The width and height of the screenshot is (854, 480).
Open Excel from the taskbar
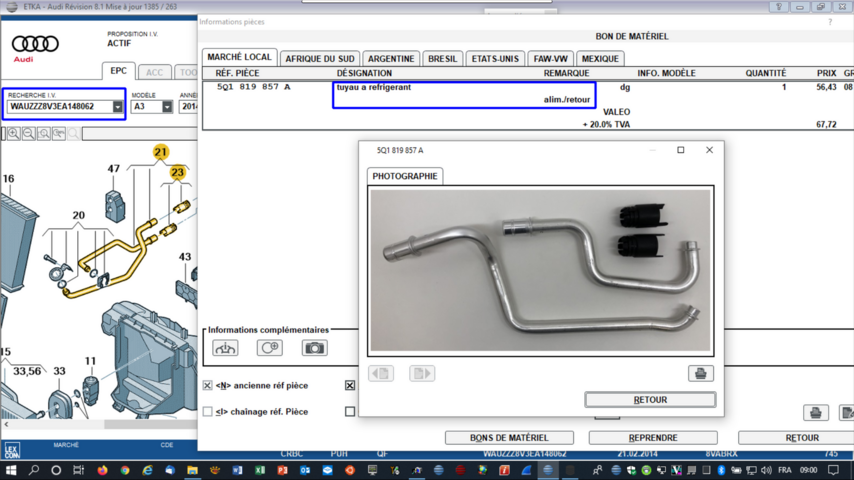pyautogui.click(x=260, y=470)
